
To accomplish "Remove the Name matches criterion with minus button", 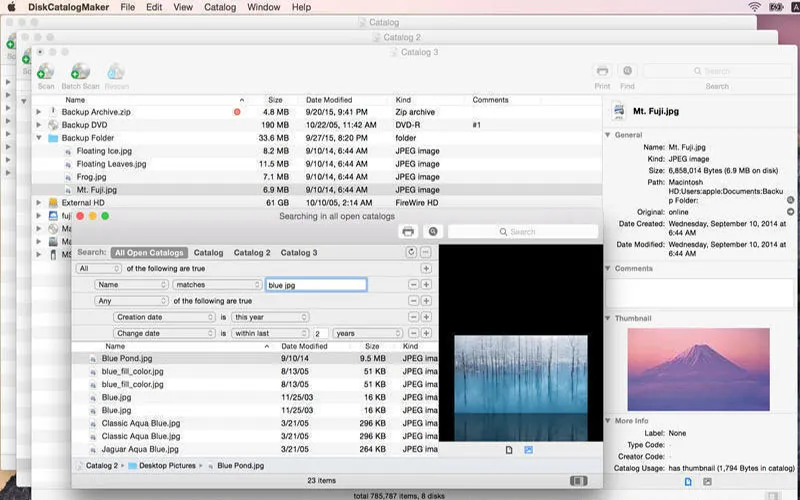I will tap(413, 285).
